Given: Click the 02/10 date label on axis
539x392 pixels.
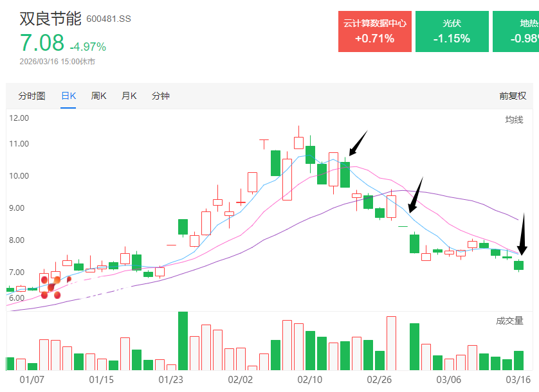Looking at the screenshot, I should [309, 380].
